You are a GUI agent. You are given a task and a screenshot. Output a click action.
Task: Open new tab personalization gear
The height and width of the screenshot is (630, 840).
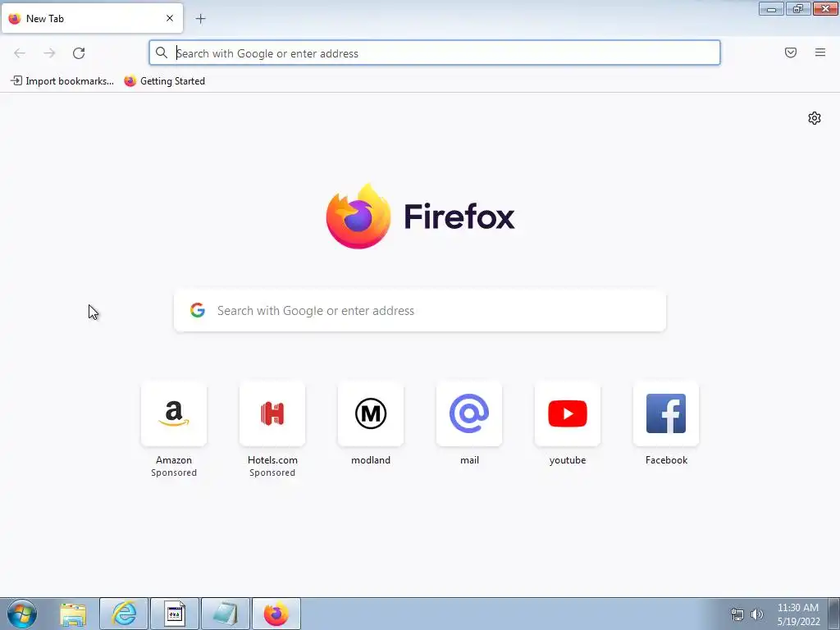(815, 118)
